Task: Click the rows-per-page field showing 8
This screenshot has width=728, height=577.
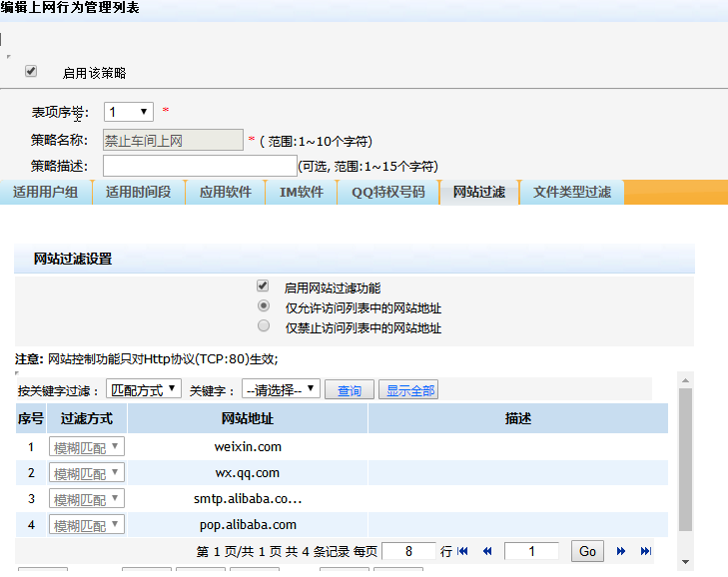Action: click(x=408, y=551)
